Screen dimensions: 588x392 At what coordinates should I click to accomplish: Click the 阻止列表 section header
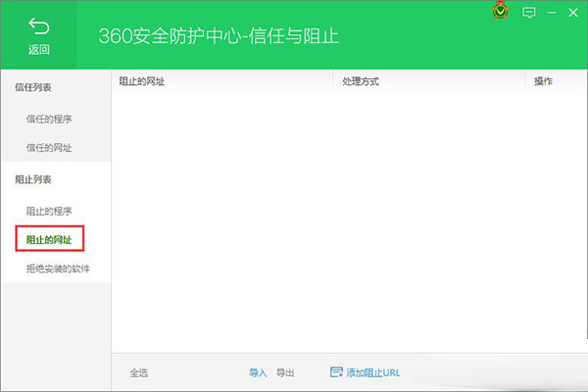click(x=32, y=179)
